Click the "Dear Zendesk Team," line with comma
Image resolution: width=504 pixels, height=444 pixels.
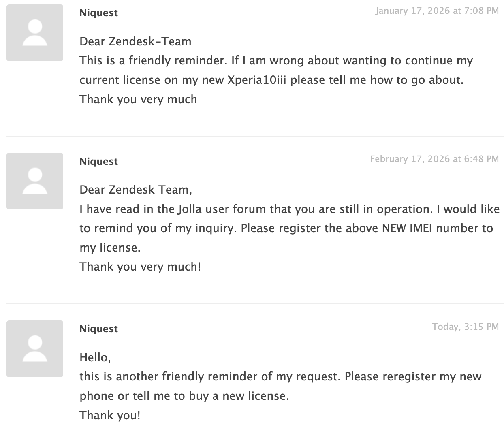[136, 190]
